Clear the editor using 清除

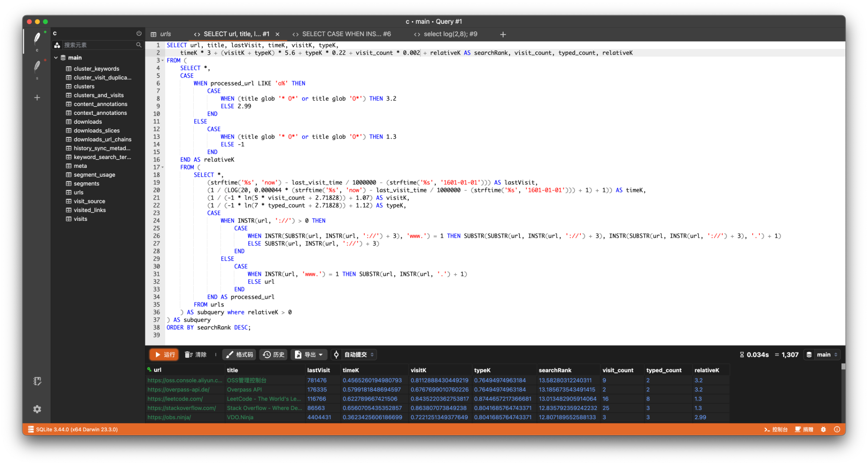pyautogui.click(x=195, y=354)
